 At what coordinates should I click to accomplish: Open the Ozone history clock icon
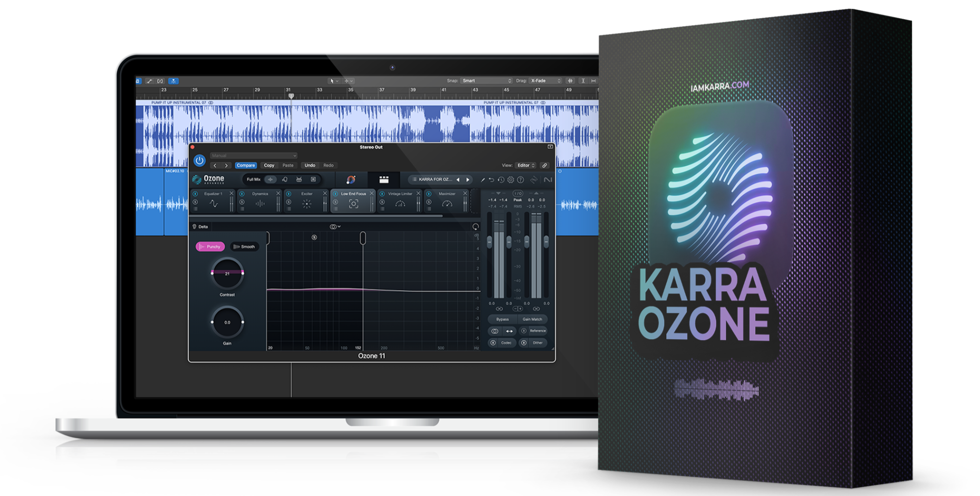pos(501,180)
